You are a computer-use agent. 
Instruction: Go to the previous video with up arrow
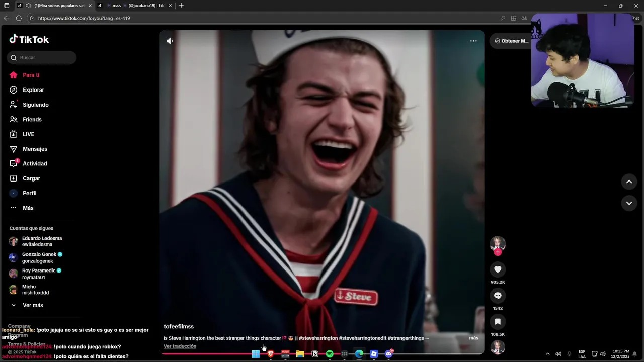(629, 182)
